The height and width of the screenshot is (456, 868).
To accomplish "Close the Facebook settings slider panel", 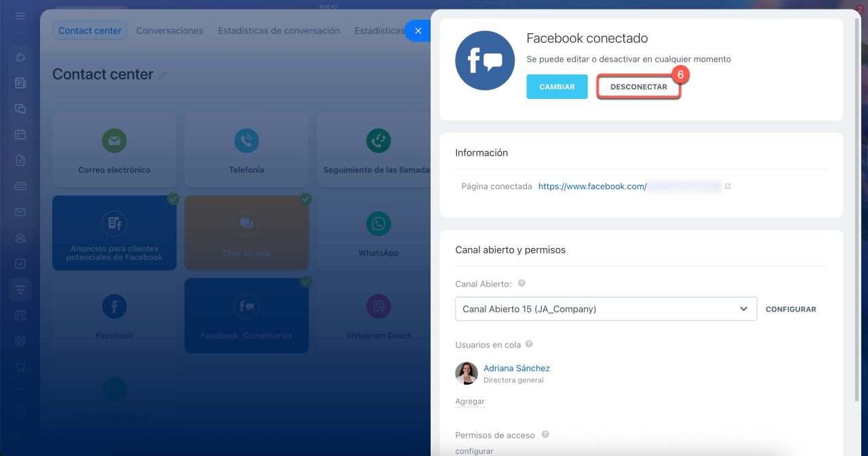I will [418, 31].
